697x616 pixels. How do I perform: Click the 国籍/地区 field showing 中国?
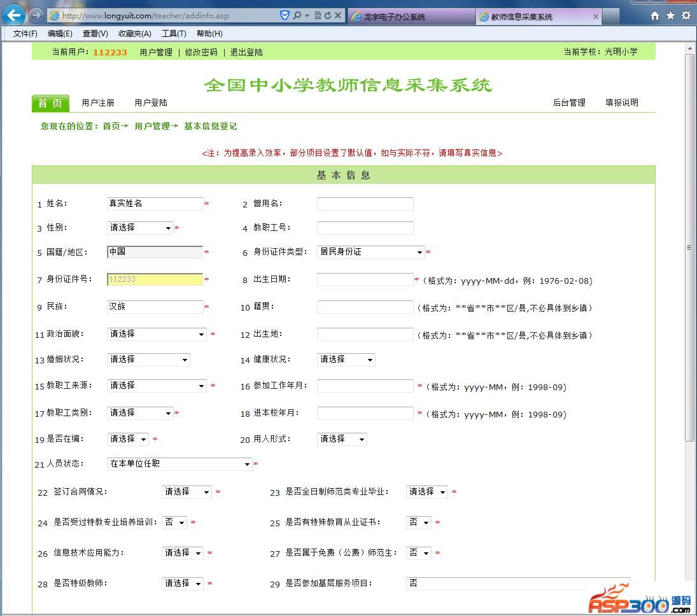[x=155, y=252]
